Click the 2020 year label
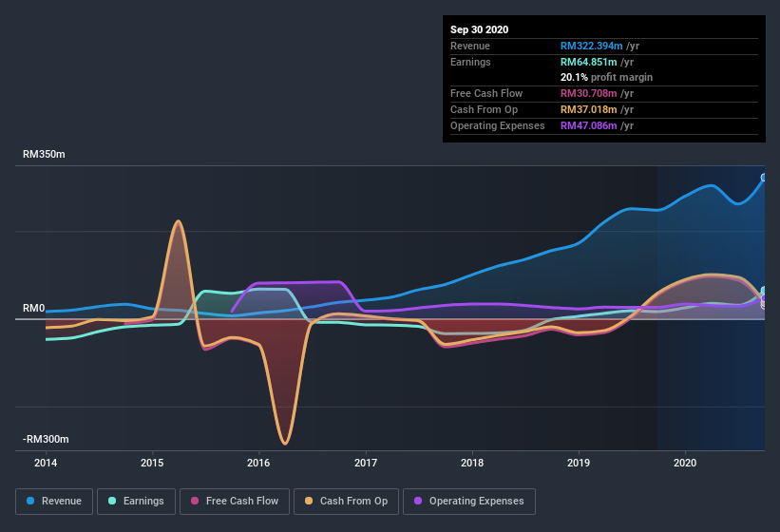The image size is (780, 532). coord(685,463)
